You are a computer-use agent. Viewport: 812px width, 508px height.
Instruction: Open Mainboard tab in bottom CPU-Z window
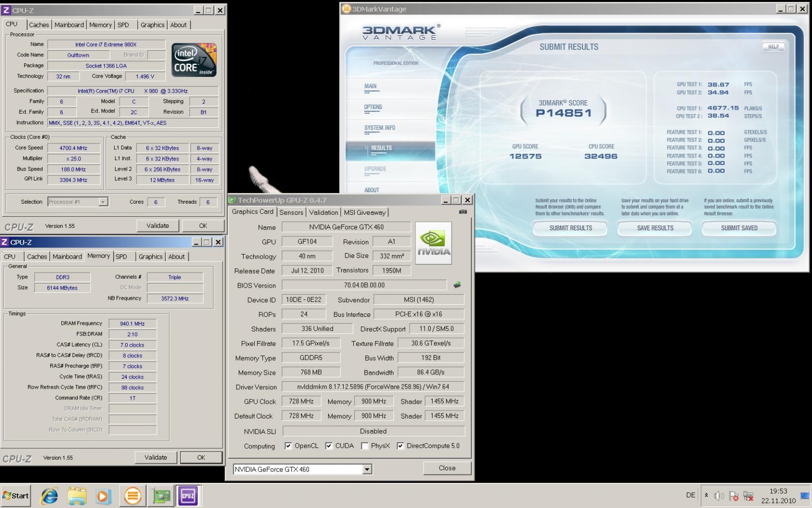click(67, 257)
